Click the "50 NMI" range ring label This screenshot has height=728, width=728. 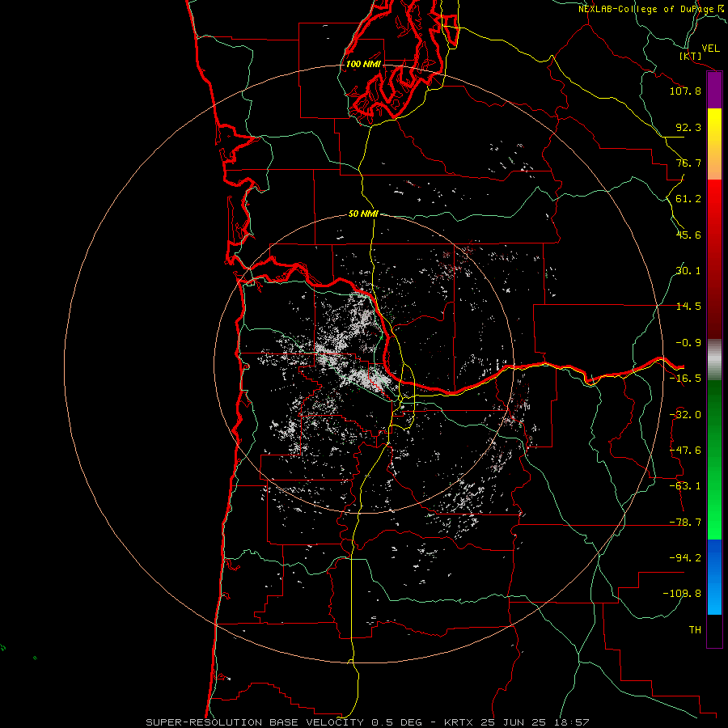[x=363, y=214]
